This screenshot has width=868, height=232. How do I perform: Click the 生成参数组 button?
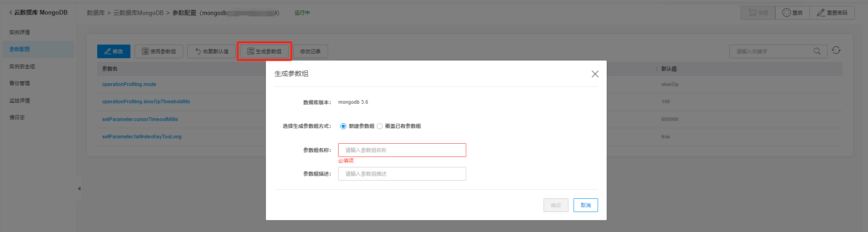click(x=264, y=51)
